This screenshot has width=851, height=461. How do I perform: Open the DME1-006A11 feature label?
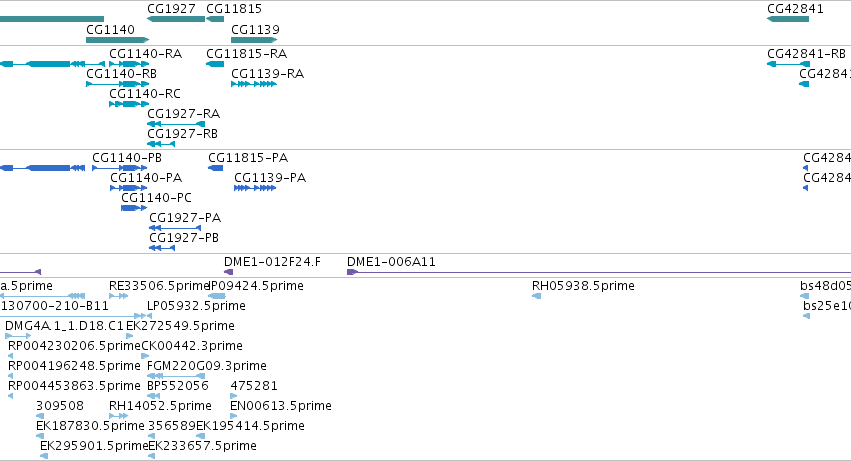click(391, 262)
